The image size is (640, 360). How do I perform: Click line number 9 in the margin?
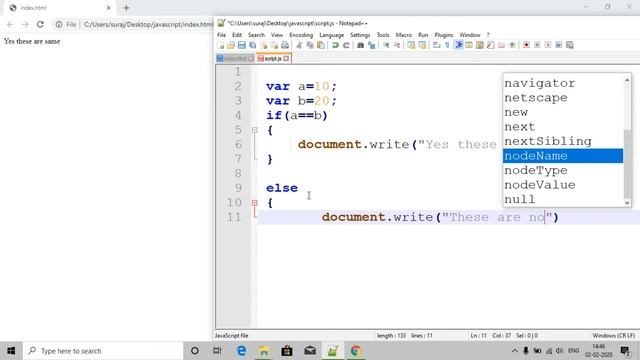point(238,188)
